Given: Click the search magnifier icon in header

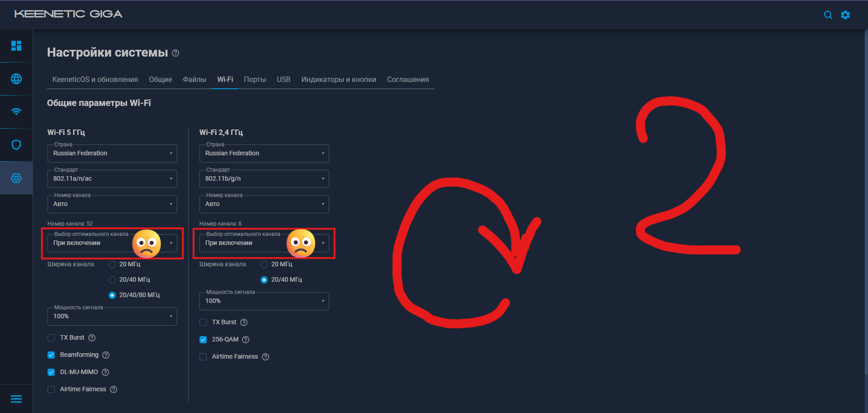Looking at the screenshot, I should tap(828, 15).
